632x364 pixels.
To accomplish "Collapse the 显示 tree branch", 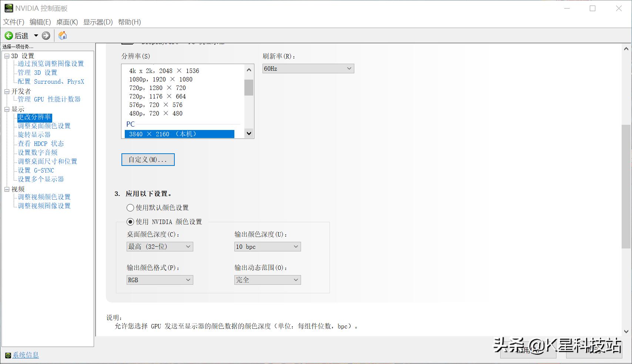I will (7, 109).
